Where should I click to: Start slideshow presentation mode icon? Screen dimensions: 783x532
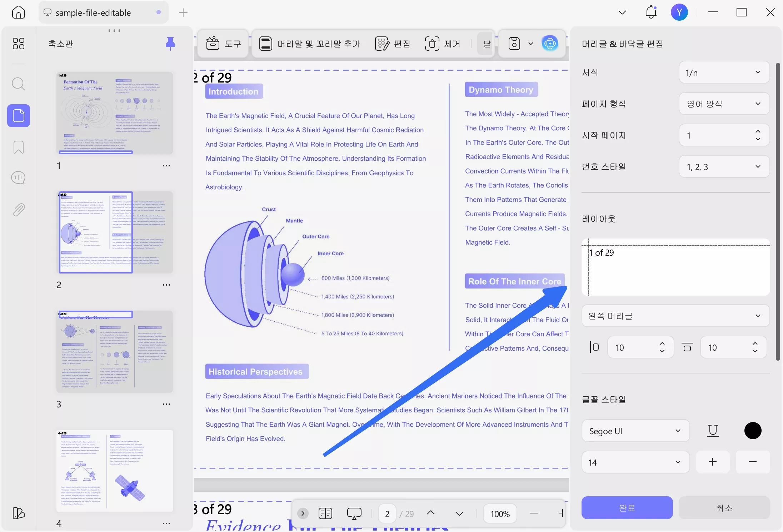point(354,513)
